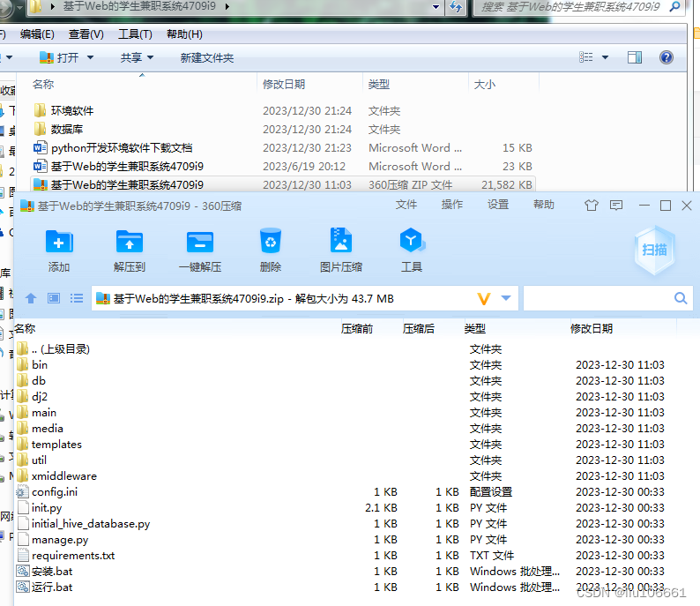Image resolution: width=700 pixels, height=606 pixels.
Task: Click the 扫描 scan hexagon button
Action: pos(654,250)
